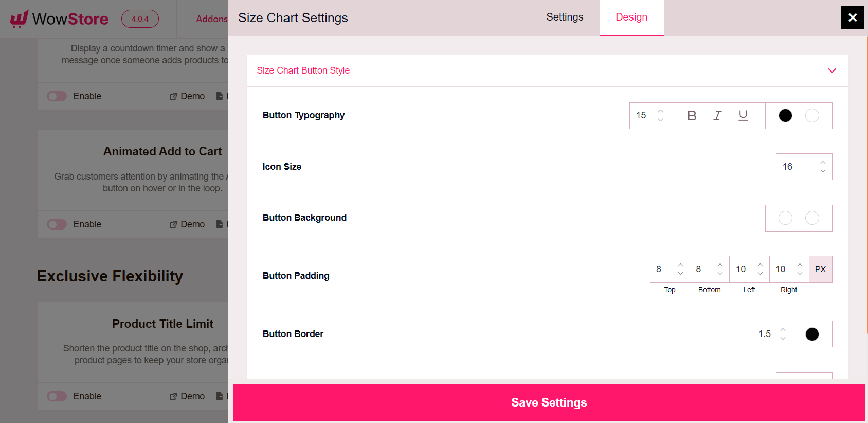Decrease the Icon Size value

[823, 171]
